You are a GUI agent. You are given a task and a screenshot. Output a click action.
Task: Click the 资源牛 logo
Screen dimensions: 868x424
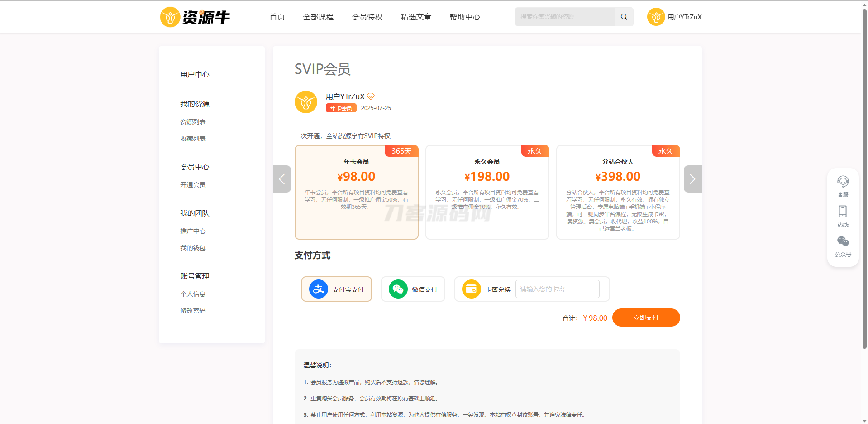pyautogui.click(x=195, y=17)
